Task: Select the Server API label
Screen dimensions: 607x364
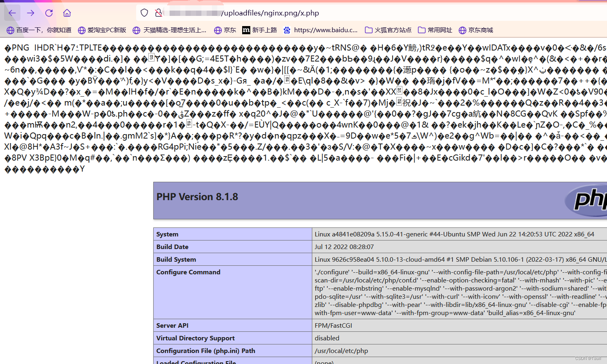Action: 172,326
